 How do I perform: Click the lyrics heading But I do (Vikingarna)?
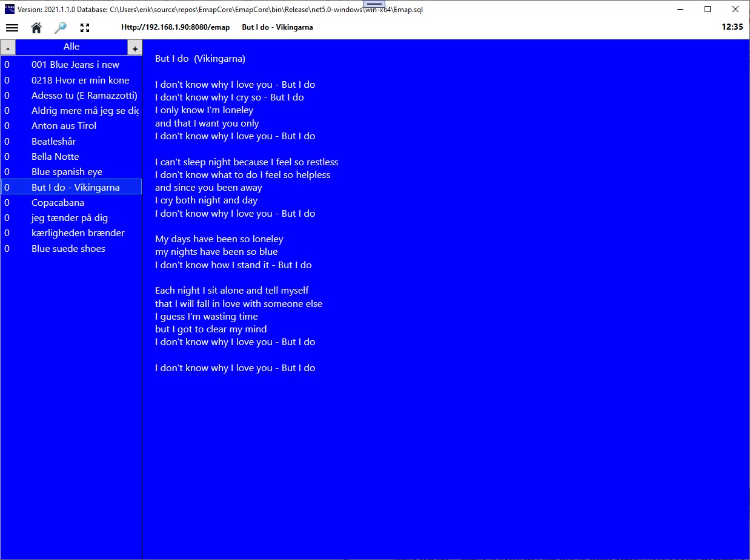200,59
